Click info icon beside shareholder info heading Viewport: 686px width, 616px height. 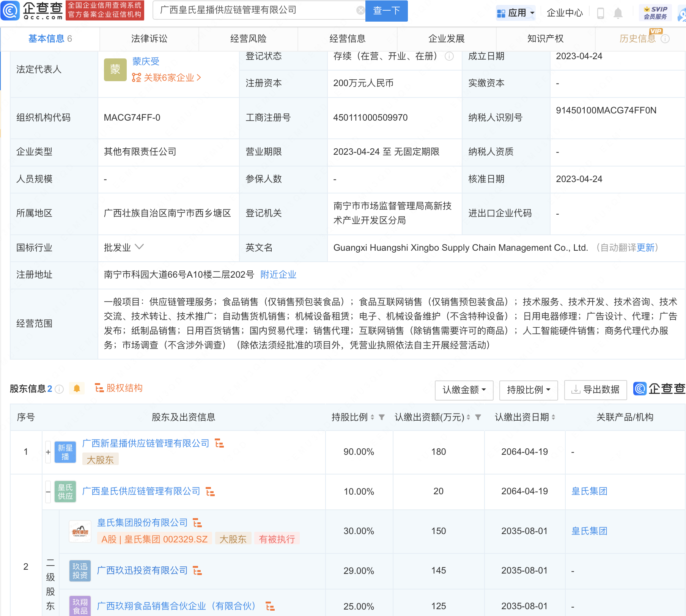click(x=59, y=389)
